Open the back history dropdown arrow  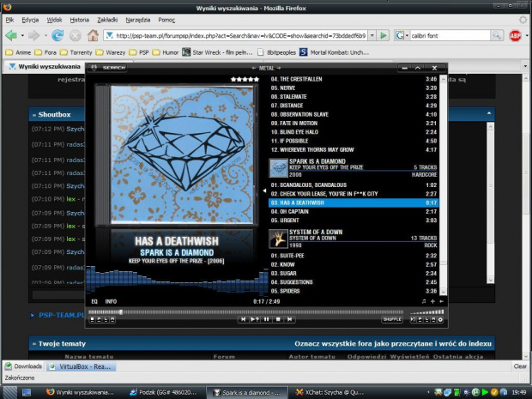click(22, 35)
